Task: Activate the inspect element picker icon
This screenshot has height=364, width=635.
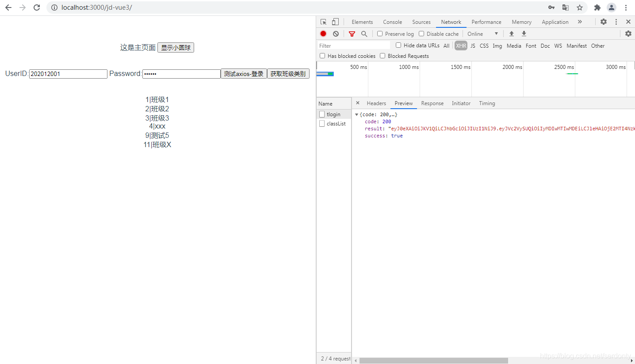Action: click(x=324, y=22)
